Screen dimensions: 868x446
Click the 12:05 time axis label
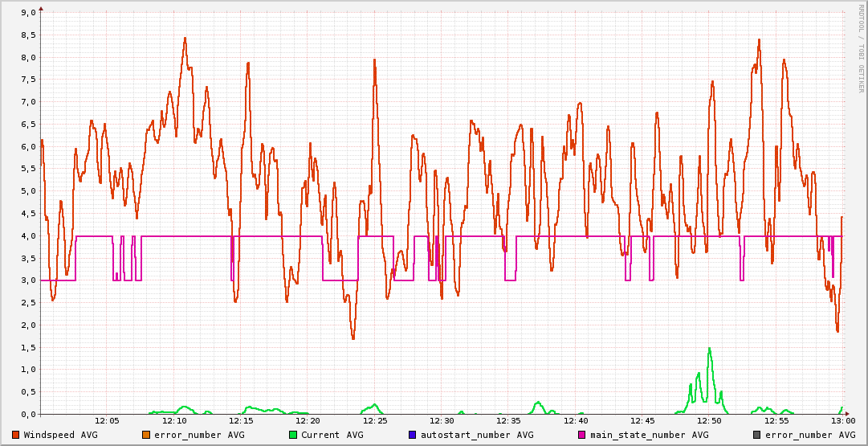coord(107,420)
